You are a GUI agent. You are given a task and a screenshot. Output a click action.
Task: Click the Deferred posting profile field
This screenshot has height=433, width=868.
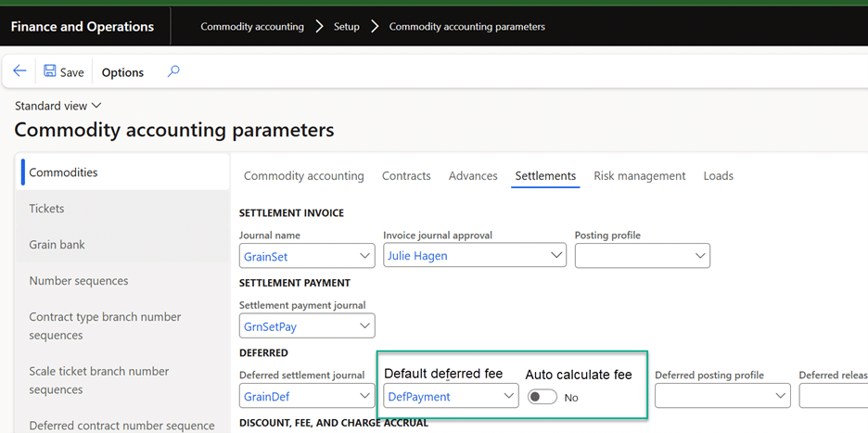(x=714, y=396)
